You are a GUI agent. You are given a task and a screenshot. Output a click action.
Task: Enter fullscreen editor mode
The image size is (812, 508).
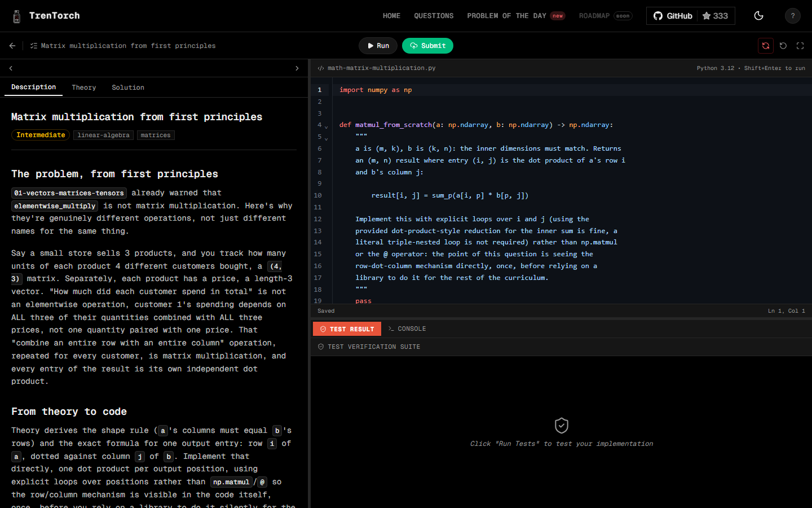click(800, 46)
